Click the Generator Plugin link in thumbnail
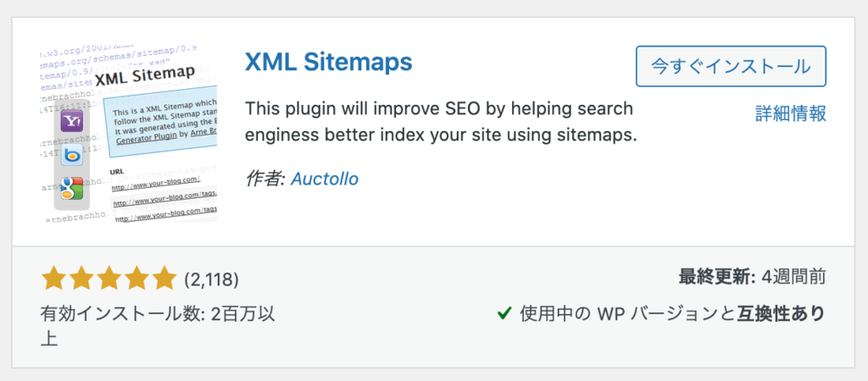 pos(144,141)
